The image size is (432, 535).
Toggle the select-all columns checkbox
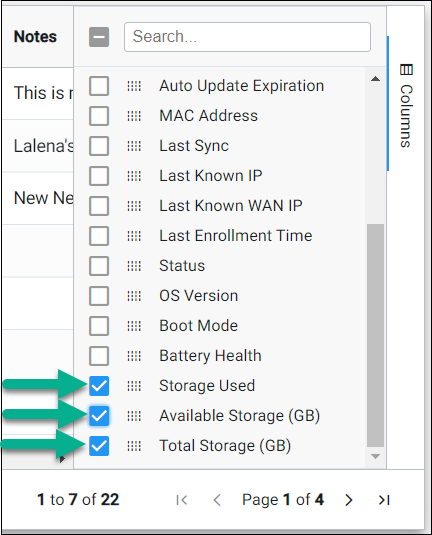coord(99,37)
